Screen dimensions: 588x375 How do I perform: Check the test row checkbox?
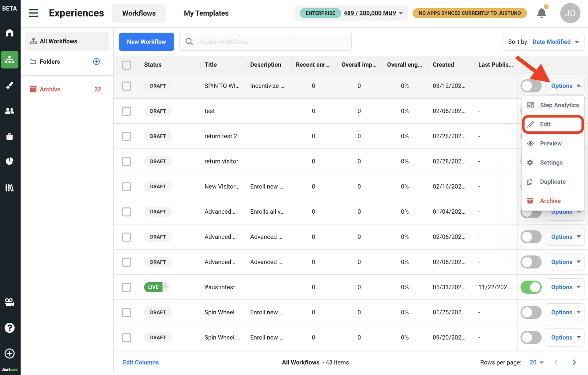coord(126,111)
